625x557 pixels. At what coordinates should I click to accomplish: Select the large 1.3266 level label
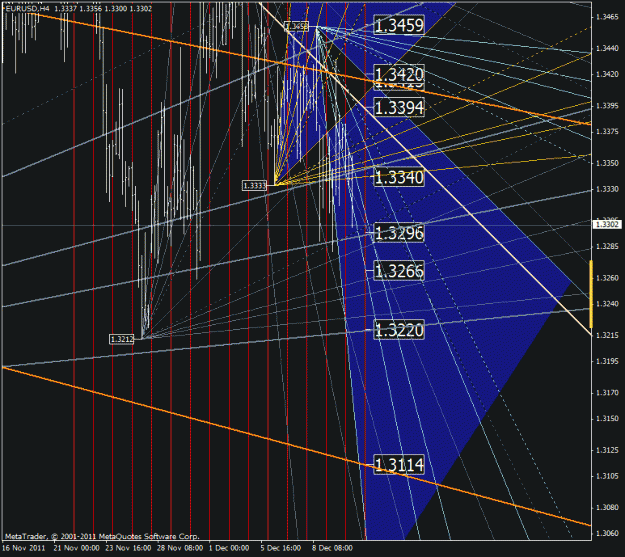(399, 271)
